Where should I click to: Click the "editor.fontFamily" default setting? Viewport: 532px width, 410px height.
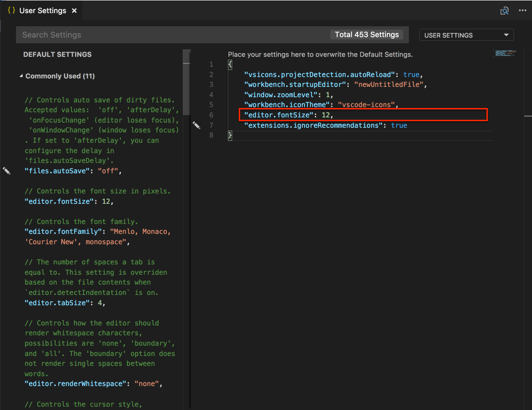pyautogui.click(x=98, y=237)
